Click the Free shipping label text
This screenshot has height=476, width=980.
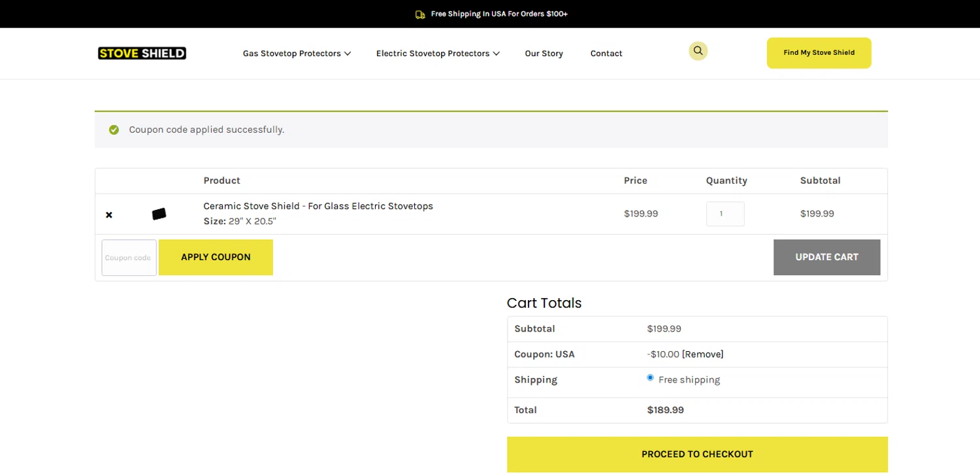pos(689,380)
